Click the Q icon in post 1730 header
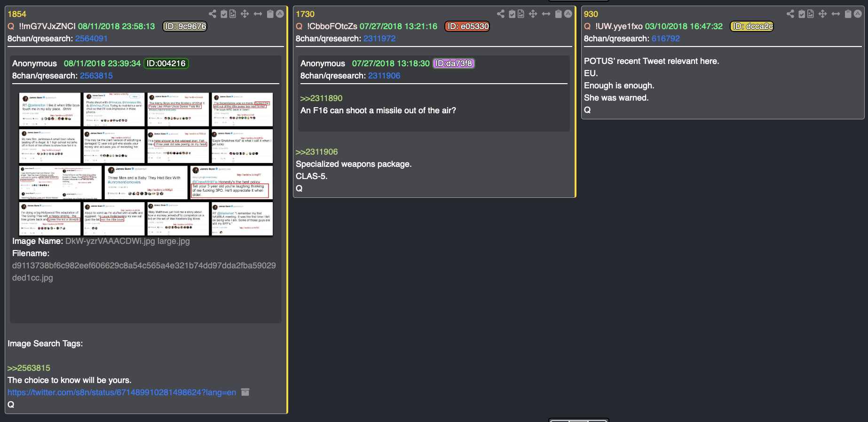This screenshot has width=868, height=422. click(299, 26)
